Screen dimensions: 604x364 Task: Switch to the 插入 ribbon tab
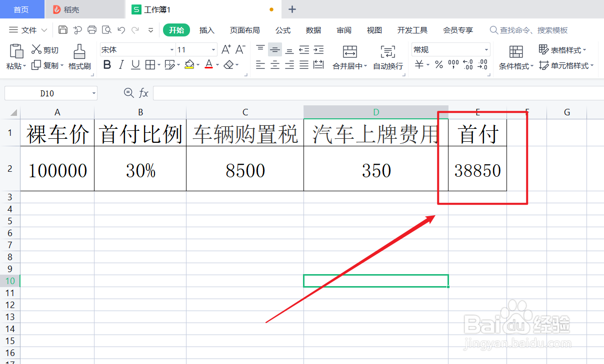tap(207, 30)
